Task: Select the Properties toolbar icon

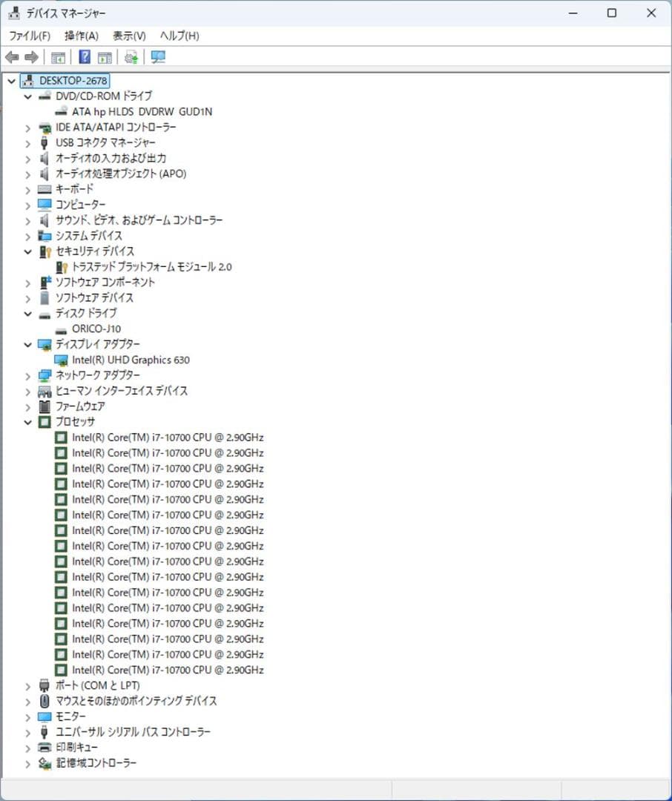Action: click(x=105, y=57)
